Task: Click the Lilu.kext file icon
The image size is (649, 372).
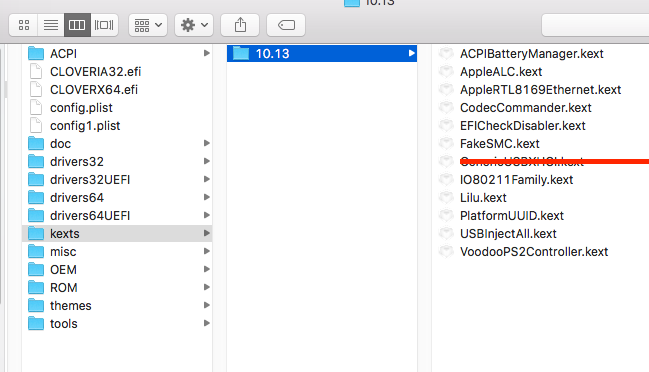Action: click(x=446, y=197)
